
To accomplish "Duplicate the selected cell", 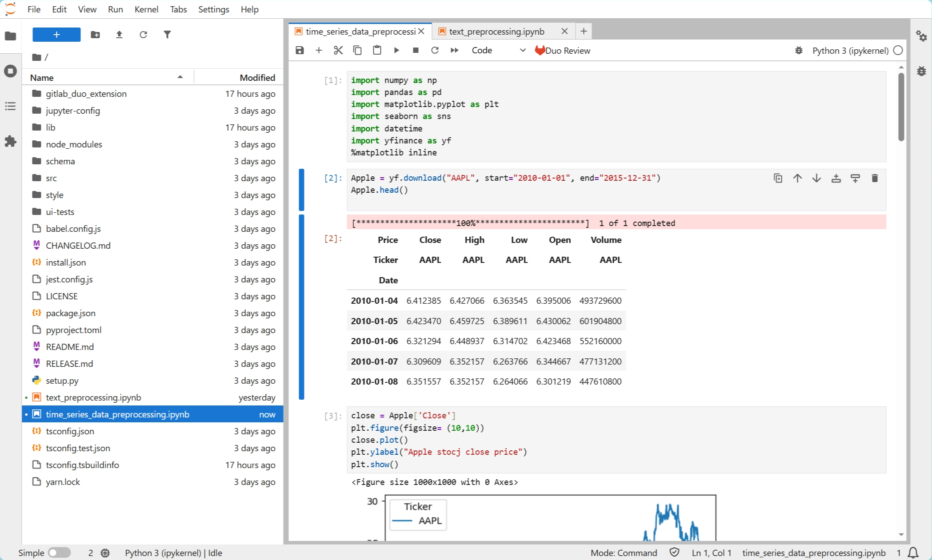I will point(778,178).
